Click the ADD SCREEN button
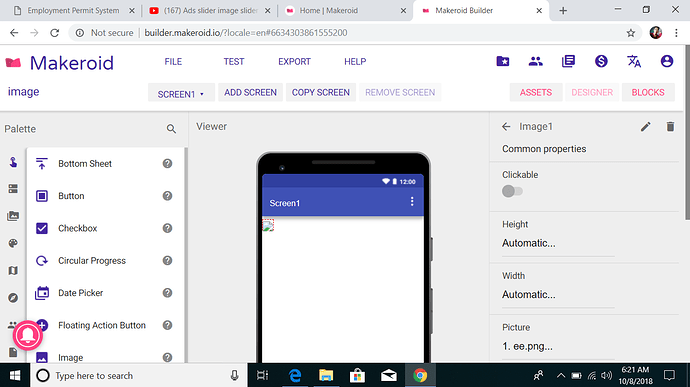The image size is (690, 387). point(250,92)
